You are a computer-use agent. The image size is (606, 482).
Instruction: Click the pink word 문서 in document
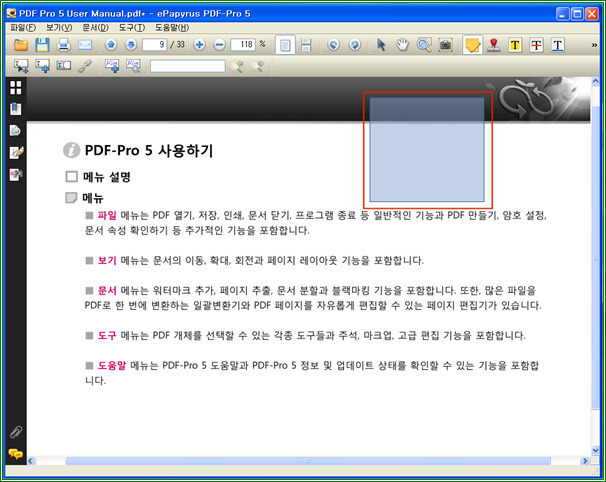pyautogui.click(x=107, y=290)
